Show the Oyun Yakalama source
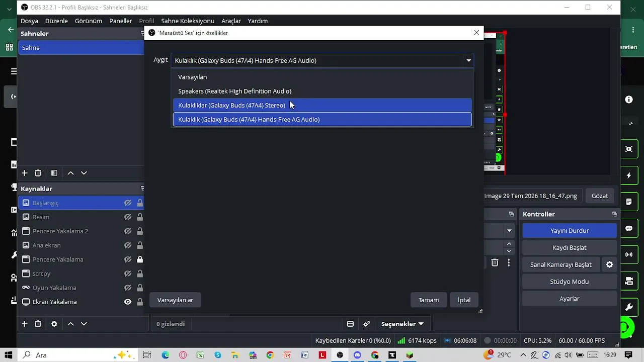 128,288
